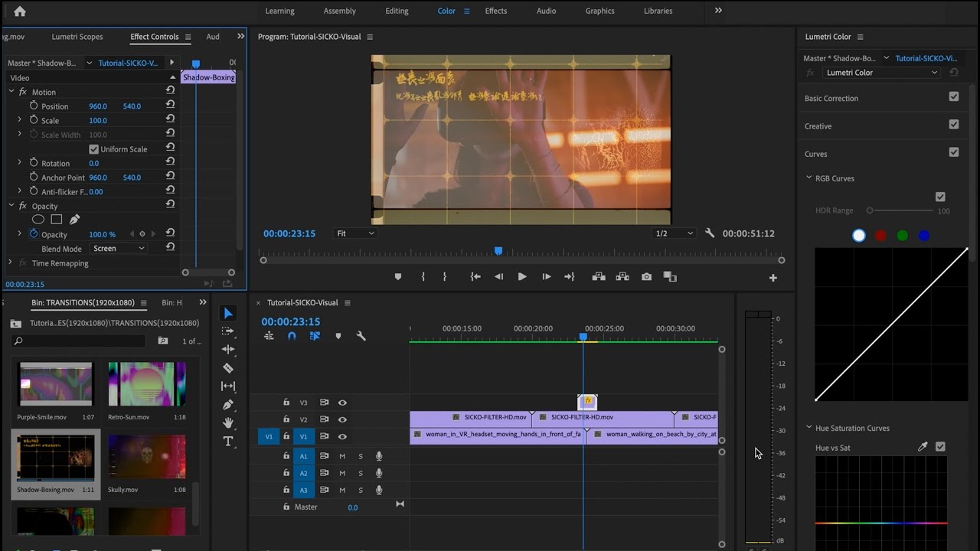The image size is (980, 551).
Task: Hide track V2 with eye toggle
Action: point(342,419)
